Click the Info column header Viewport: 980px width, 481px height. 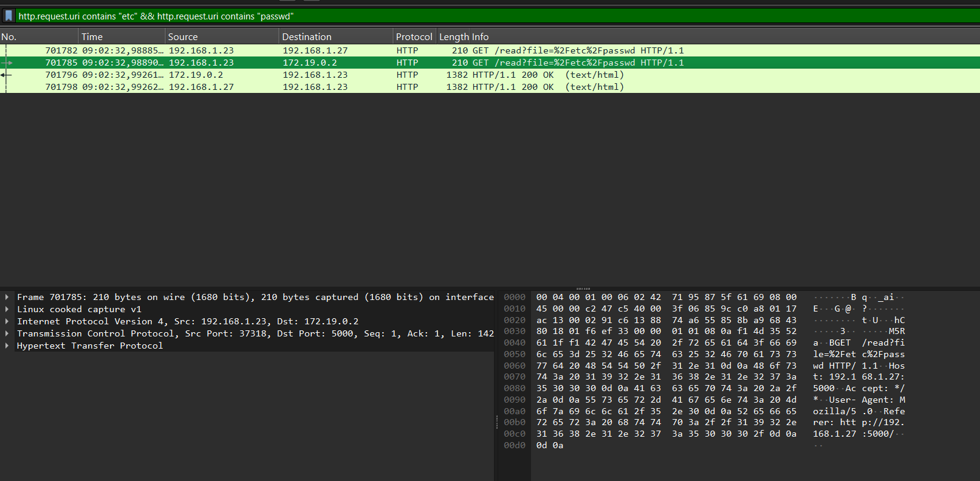coord(481,37)
